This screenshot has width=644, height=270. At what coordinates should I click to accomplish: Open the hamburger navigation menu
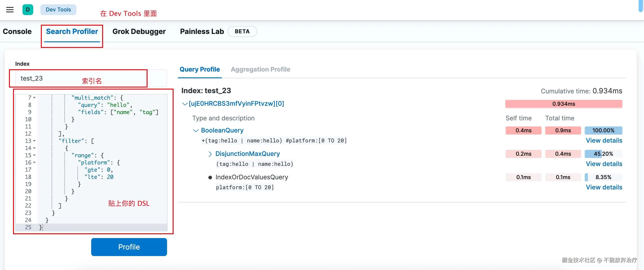10,10
